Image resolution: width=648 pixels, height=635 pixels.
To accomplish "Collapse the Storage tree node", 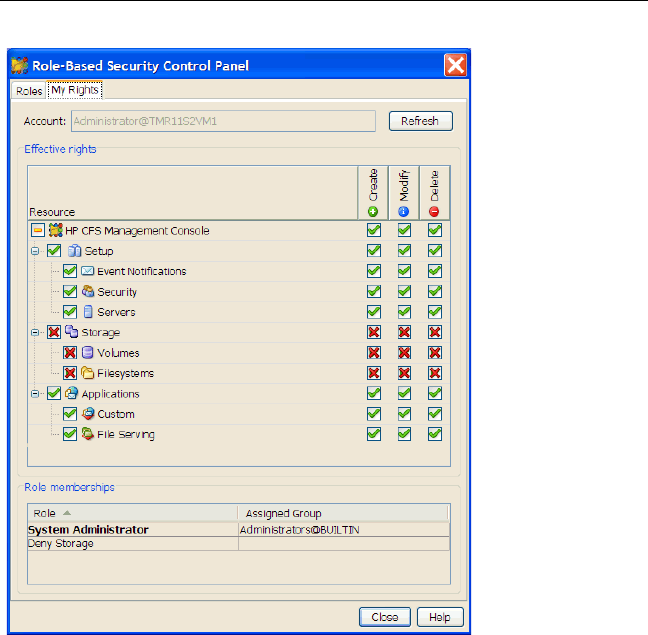I will click(x=35, y=332).
